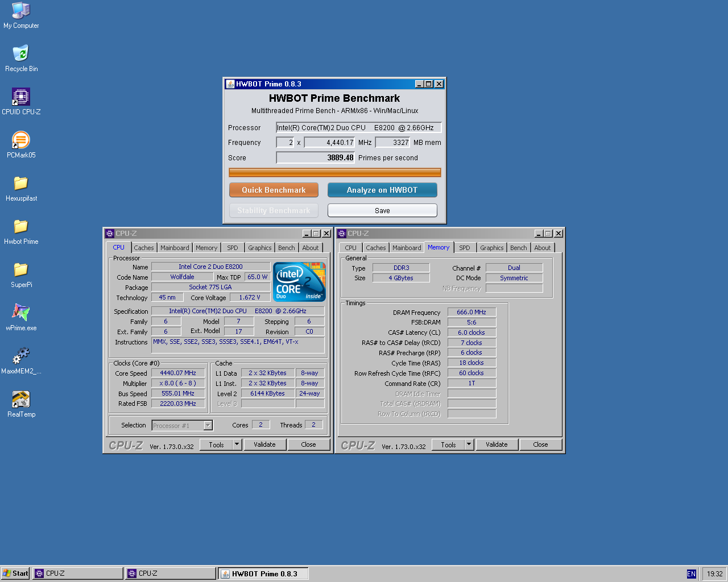Open the About tab in left CPU-Z
Viewport: 728px width, 582px height.
[x=311, y=248]
